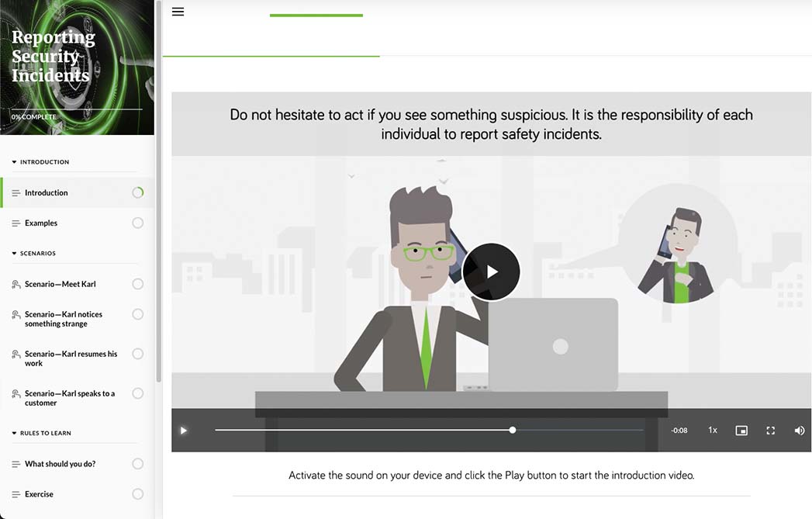Click the progress circle next to Exercise
The image size is (812, 519).
tap(137, 493)
